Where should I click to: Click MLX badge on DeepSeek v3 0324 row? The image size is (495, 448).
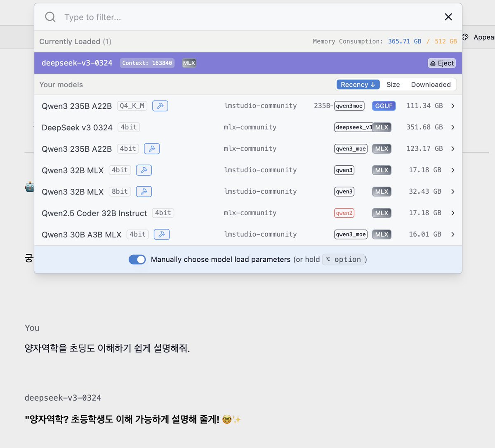click(x=382, y=127)
